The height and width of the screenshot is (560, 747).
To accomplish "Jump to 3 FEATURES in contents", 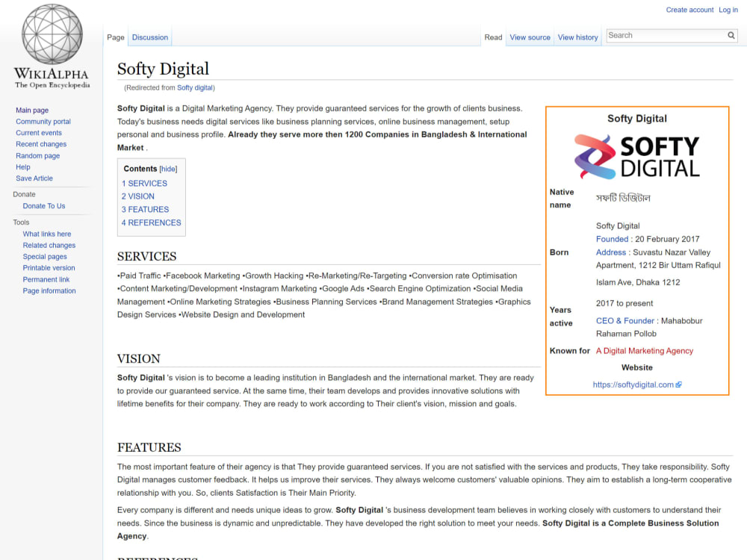I will click(x=146, y=210).
